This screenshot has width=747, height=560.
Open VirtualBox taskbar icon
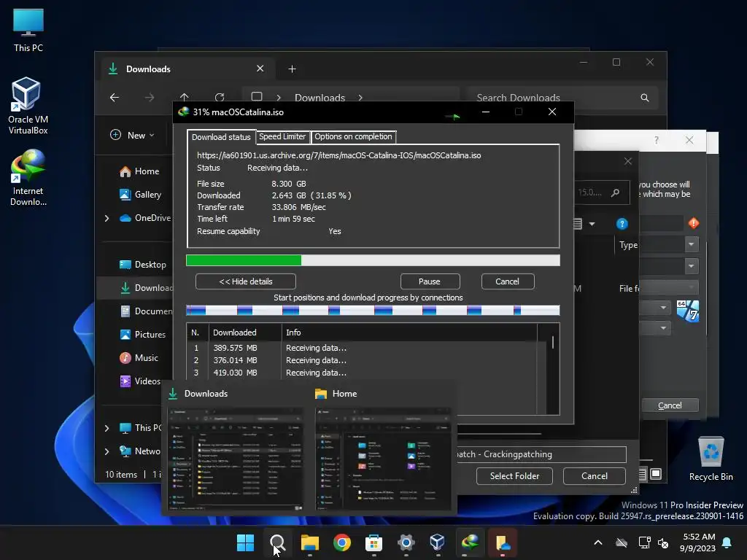(x=438, y=542)
